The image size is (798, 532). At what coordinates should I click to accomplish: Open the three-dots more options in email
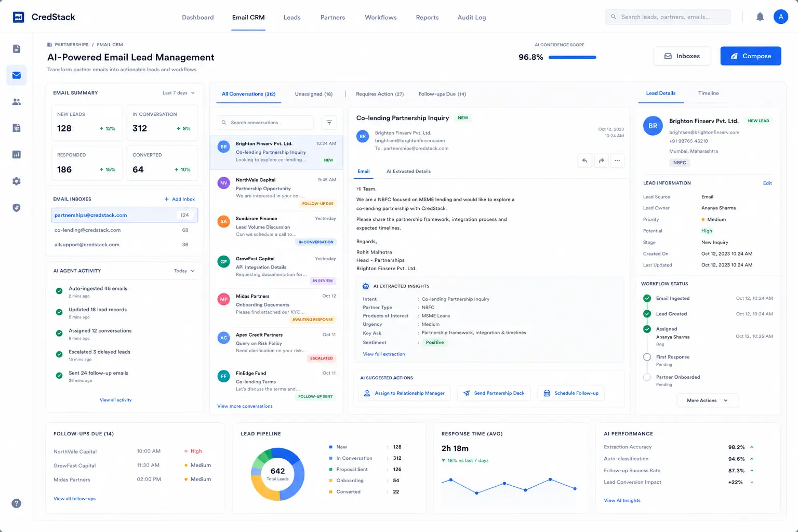(617, 161)
